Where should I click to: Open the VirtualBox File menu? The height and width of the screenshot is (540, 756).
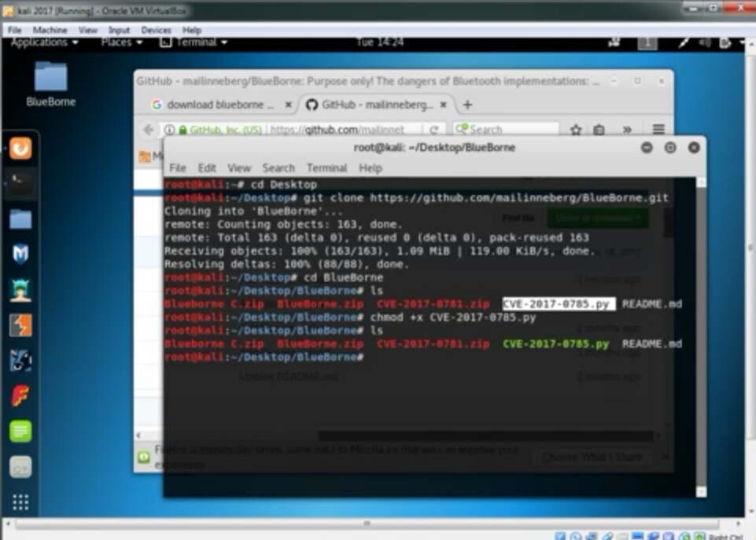[x=14, y=30]
